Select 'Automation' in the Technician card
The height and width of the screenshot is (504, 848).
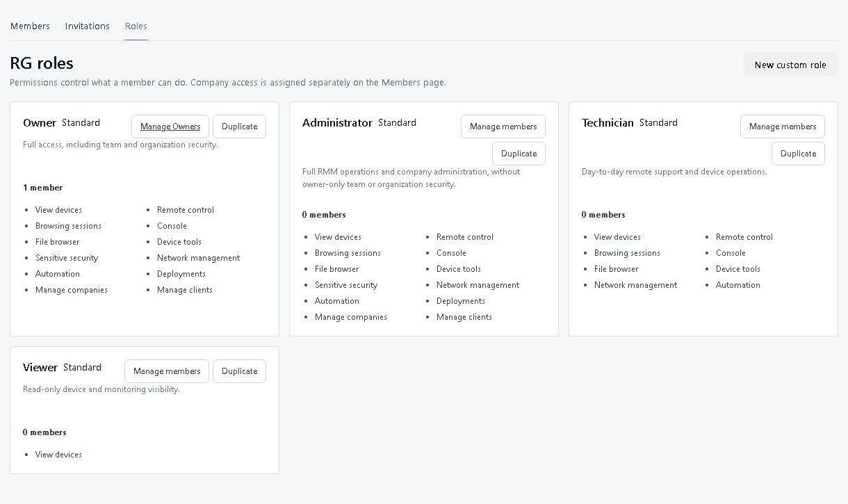[738, 285]
